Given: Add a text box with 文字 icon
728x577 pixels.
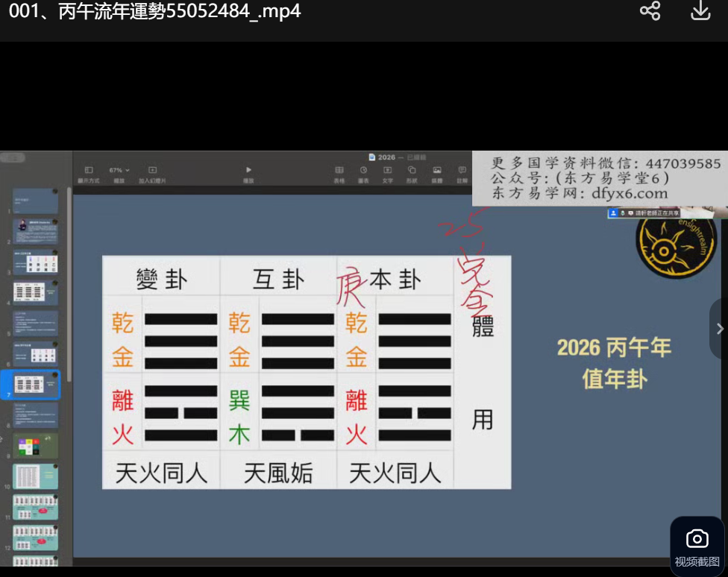Looking at the screenshot, I should 387,171.
